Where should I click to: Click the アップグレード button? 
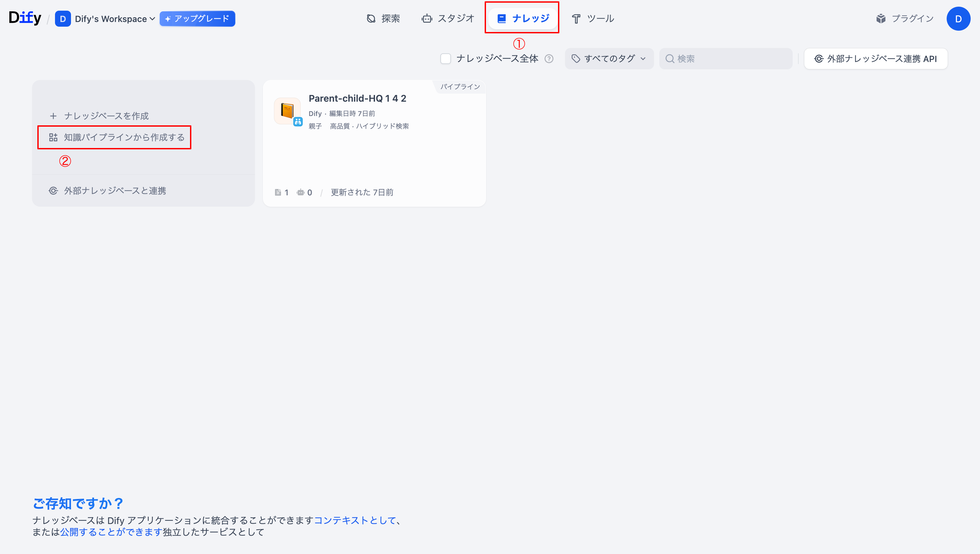(x=197, y=18)
